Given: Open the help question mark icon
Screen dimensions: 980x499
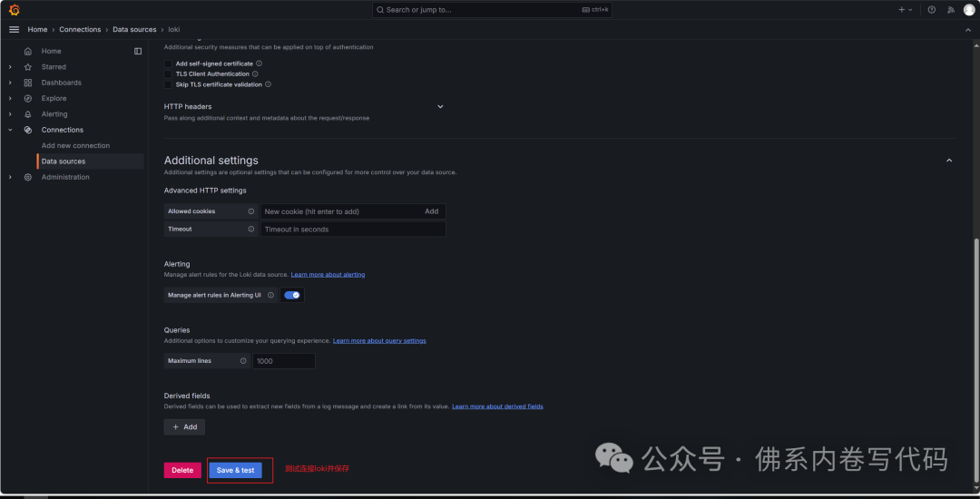Looking at the screenshot, I should [931, 10].
